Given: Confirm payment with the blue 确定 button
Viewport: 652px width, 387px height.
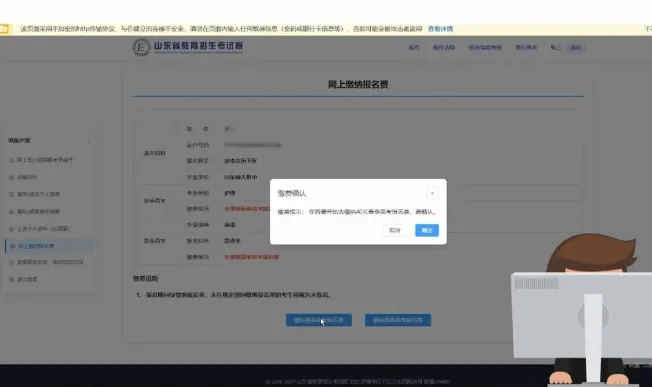Looking at the screenshot, I should (x=427, y=230).
